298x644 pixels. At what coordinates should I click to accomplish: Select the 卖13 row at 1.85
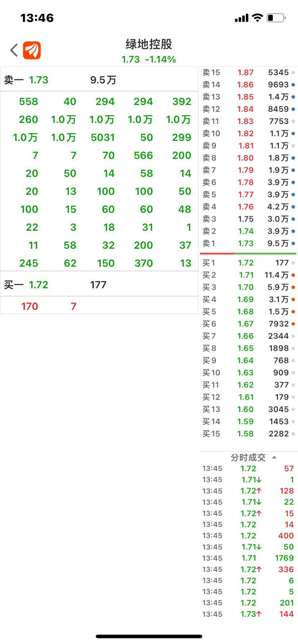[x=248, y=97]
